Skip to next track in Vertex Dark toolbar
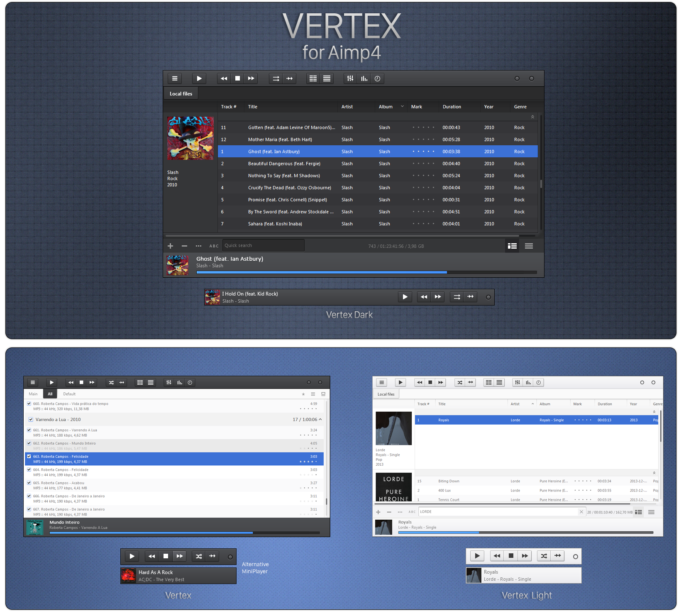 coord(251,78)
